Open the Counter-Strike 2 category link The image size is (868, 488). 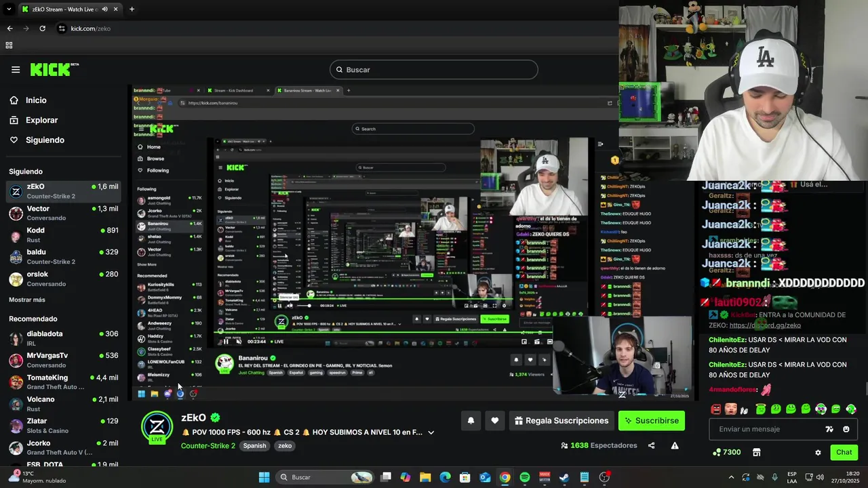(208, 446)
